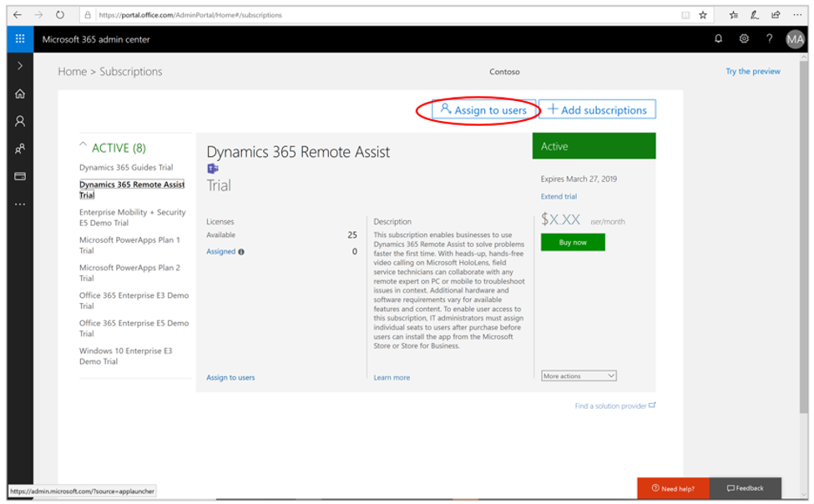Add page to favorites star icon
This screenshot has width=814, height=504.
(703, 15)
